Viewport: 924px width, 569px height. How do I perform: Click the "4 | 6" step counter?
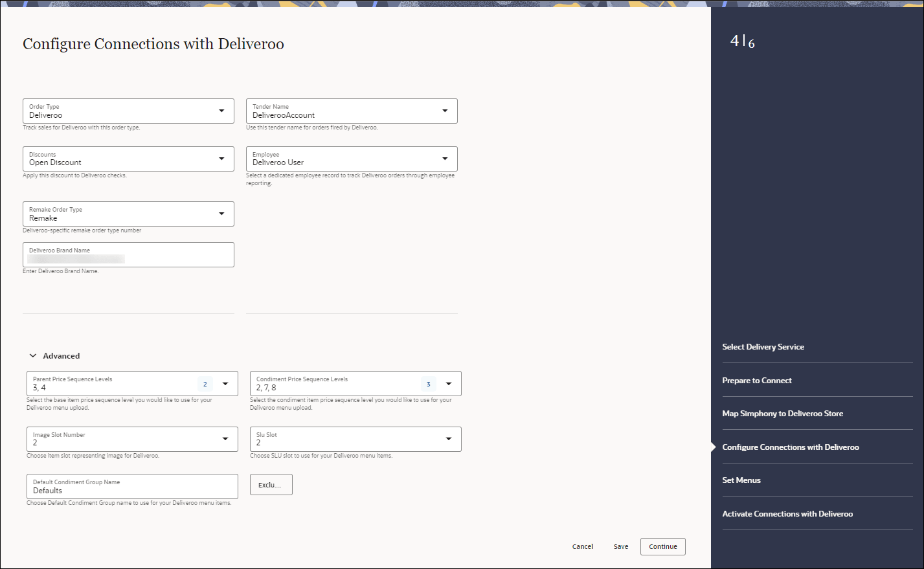pos(743,41)
